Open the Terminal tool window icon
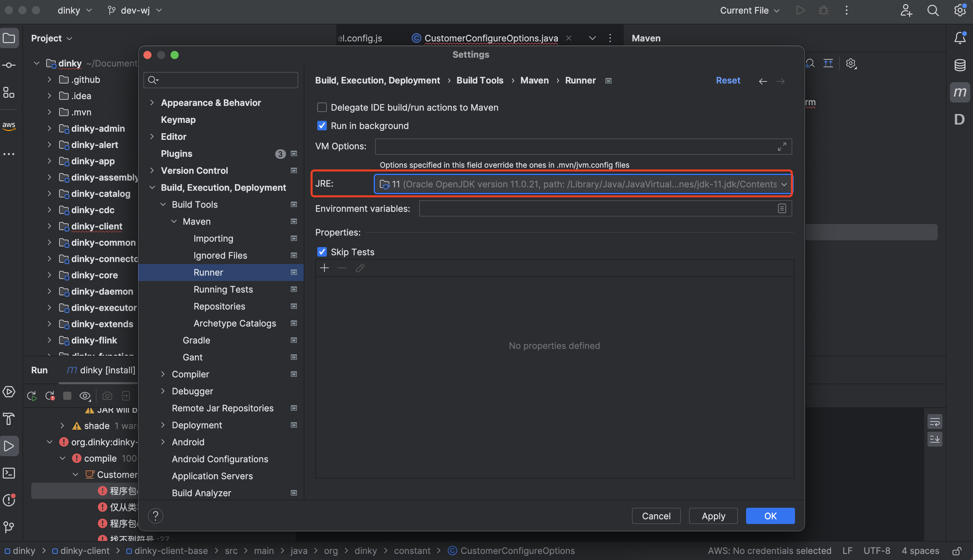Screen dimensions: 973x560 (x=9, y=473)
